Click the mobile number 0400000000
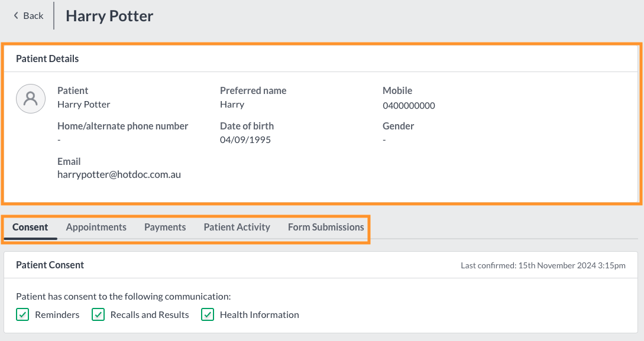The width and height of the screenshot is (644, 341). [x=409, y=105]
